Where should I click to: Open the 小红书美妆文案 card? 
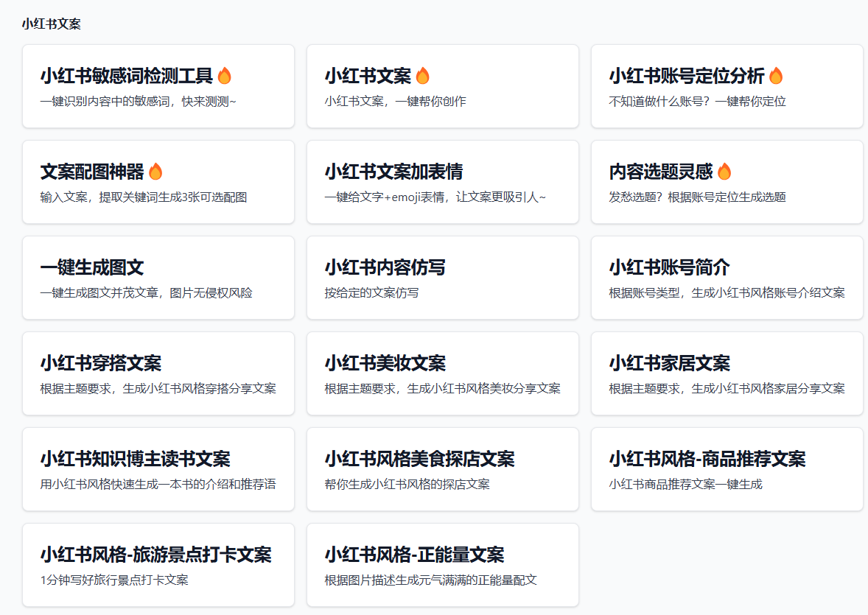(442, 373)
